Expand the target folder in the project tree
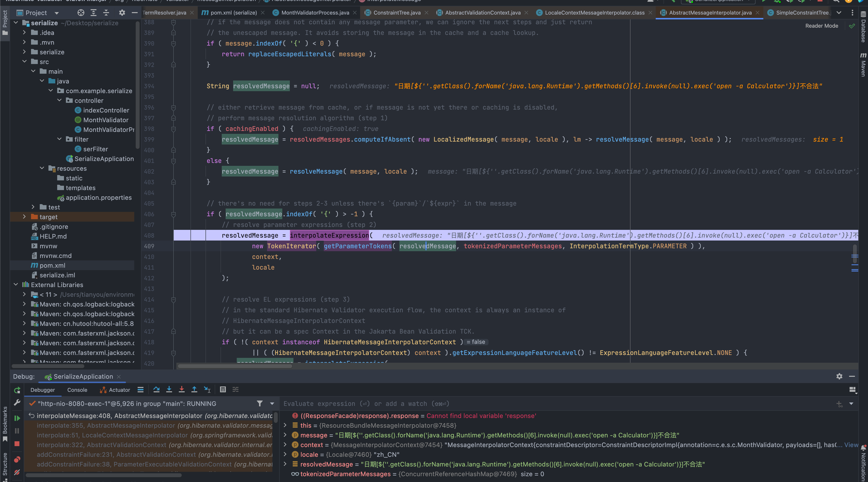The image size is (868, 482). 24,217
